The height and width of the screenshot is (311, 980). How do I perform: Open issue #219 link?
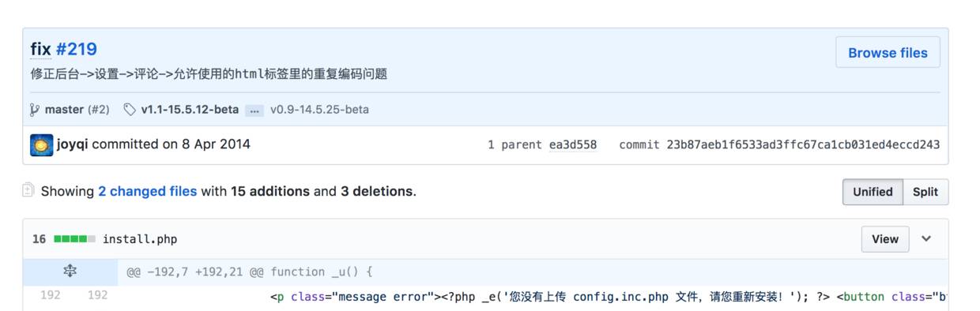click(x=76, y=50)
